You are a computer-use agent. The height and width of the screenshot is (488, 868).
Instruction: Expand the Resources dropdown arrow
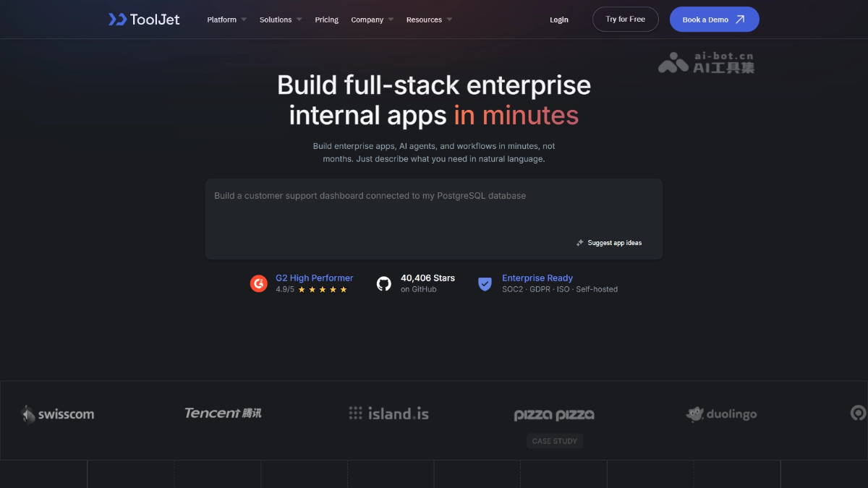[449, 20]
